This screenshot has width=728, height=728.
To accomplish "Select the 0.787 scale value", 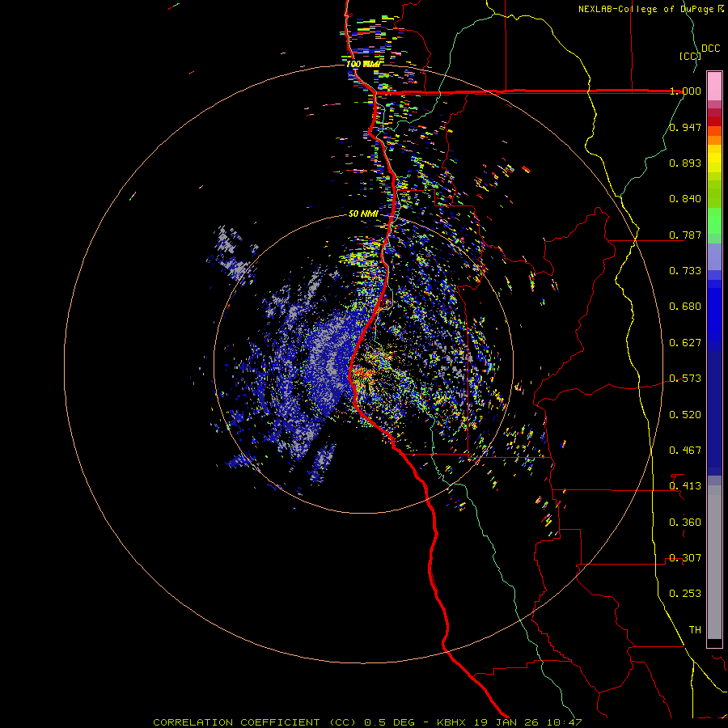I will pos(685,235).
